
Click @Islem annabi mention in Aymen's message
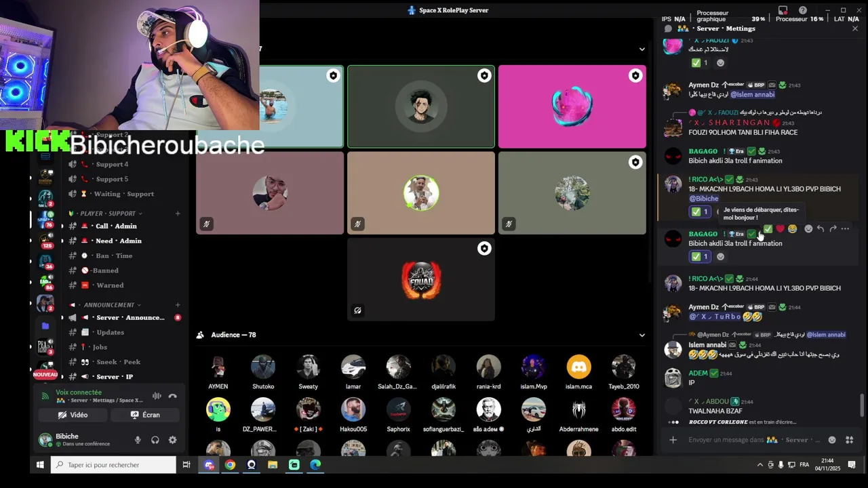pyautogui.click(x=752, y=94)
